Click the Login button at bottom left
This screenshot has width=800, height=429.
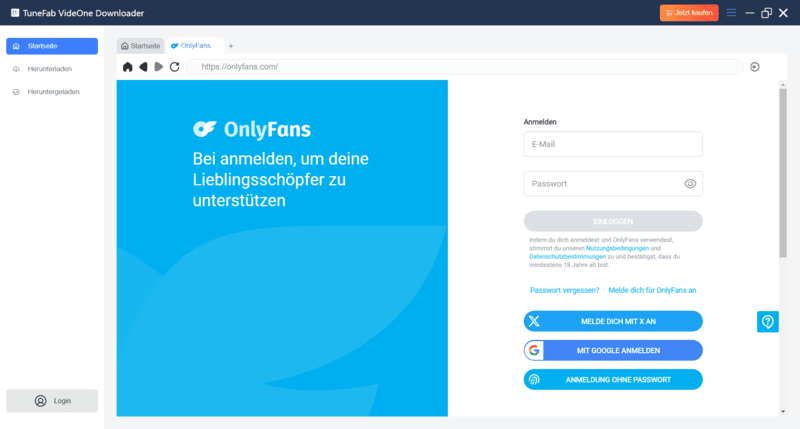[52, 401]
